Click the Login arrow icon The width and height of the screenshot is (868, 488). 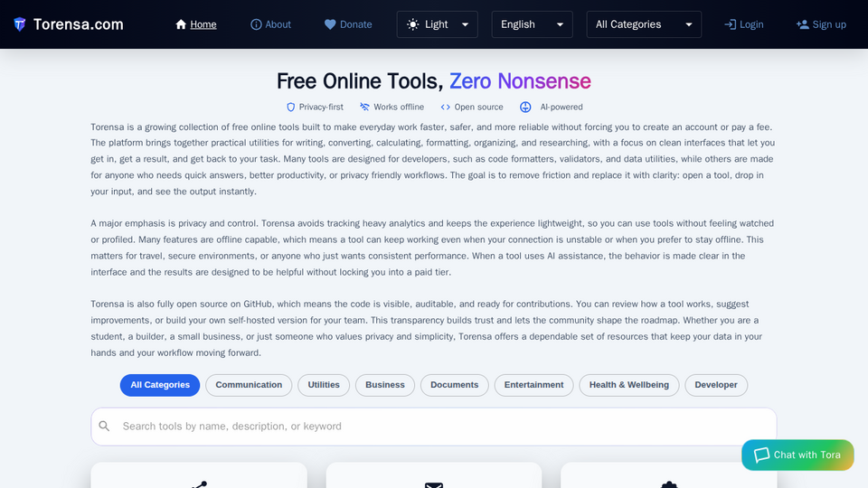click(731, 24)
